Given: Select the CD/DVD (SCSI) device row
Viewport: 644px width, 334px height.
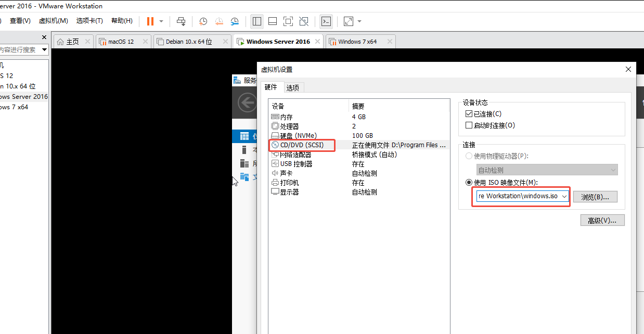Looking at the screenshot, I should coord(359,145).
